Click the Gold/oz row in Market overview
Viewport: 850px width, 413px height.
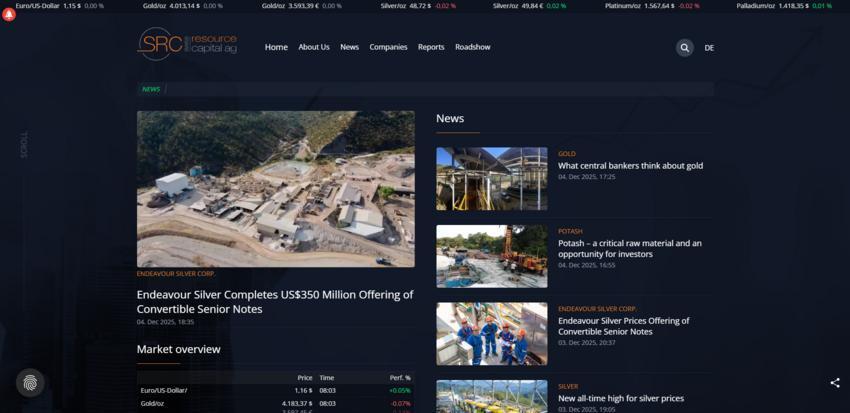click(275, 404)
